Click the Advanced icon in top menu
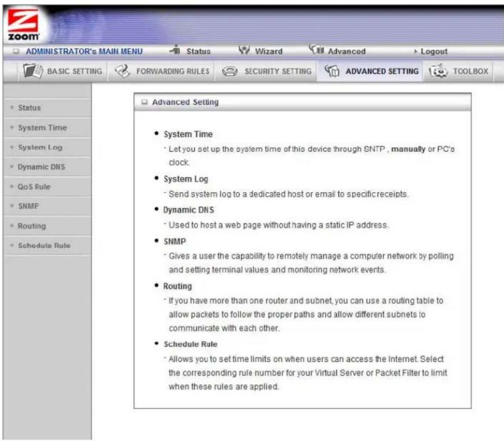This screenshot has height=441, width=504. tap(316, 49)
